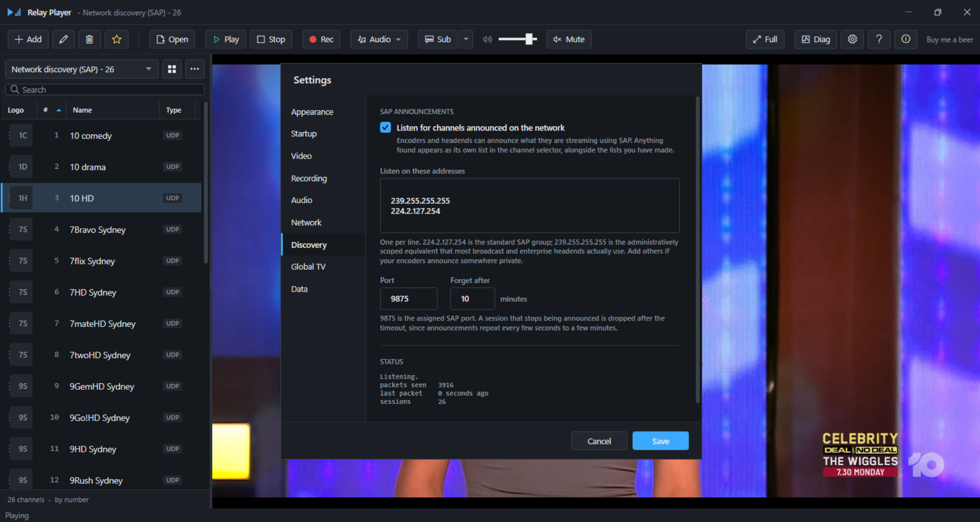Click the Forget after minutes field
The width and height of the screenshot is (980, 522).
coord(472,299)
